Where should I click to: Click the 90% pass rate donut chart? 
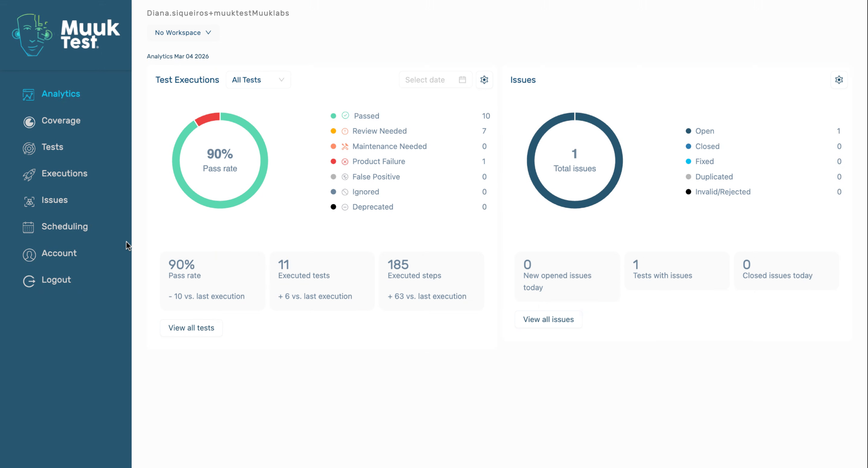(220, 160)
